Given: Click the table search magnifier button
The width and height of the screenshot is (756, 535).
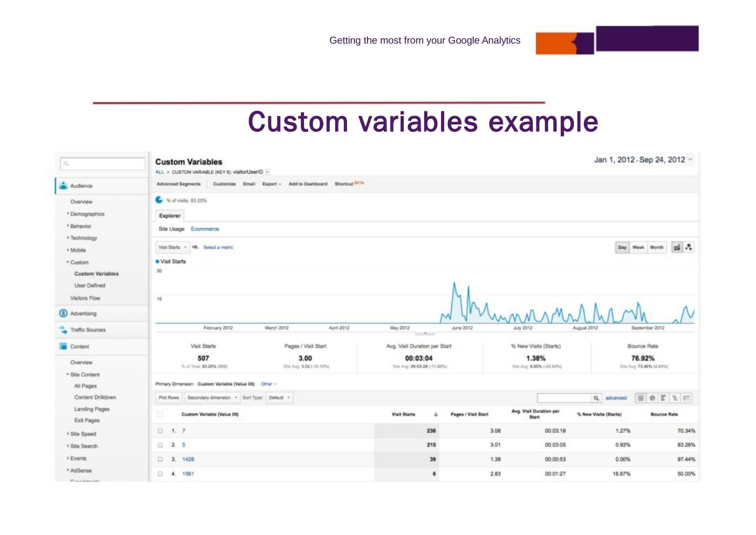Looking at the screenshot, I should (596, 398).
